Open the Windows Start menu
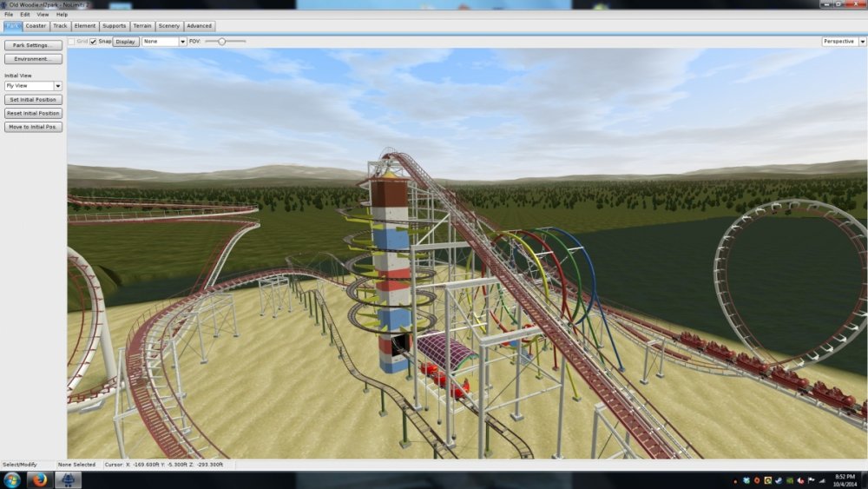The height and width of the screenshot is (489, 868). [x=13, y=480]
